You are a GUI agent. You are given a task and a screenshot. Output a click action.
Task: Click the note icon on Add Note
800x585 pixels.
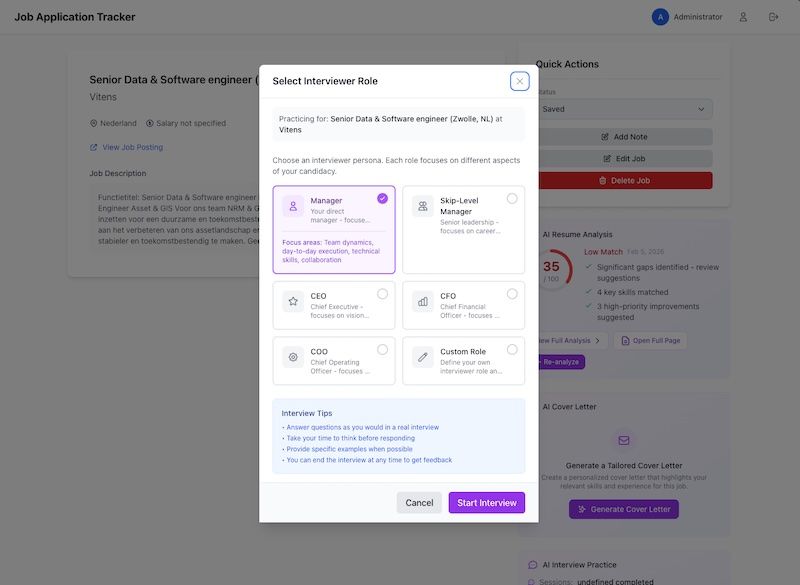pos(605,137)
